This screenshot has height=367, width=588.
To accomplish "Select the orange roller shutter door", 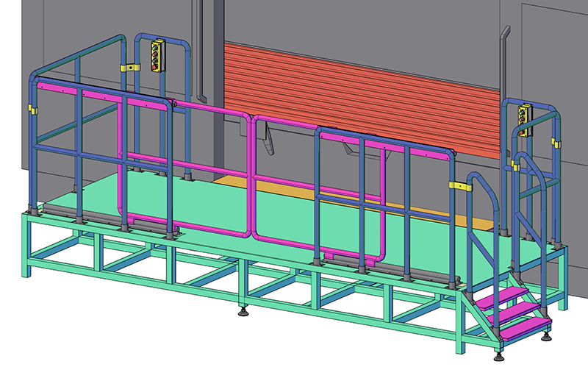I will [x=353, y=88].
